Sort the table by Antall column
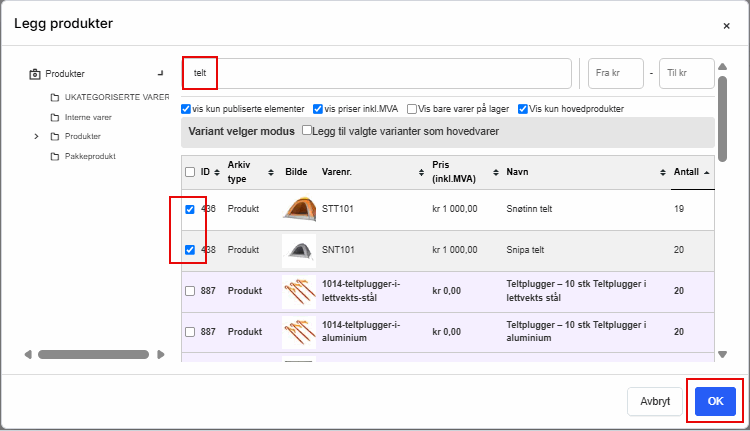This screenshot has height=431, width=750. (x=692, y=172)
